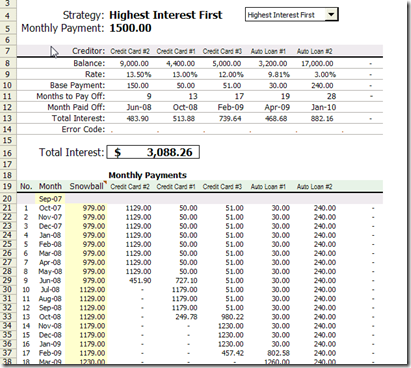Select row header 19
Screen dimensions: 411x368
point(7,186)
